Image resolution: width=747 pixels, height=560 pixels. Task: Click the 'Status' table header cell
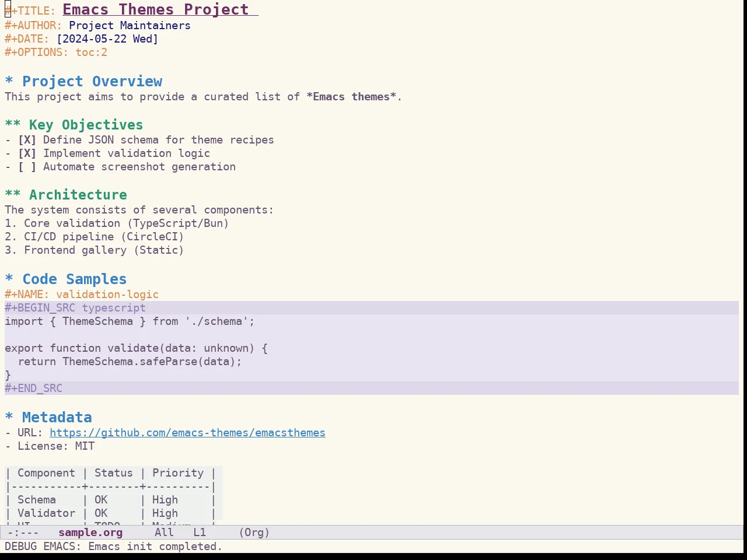pos(114,473)
